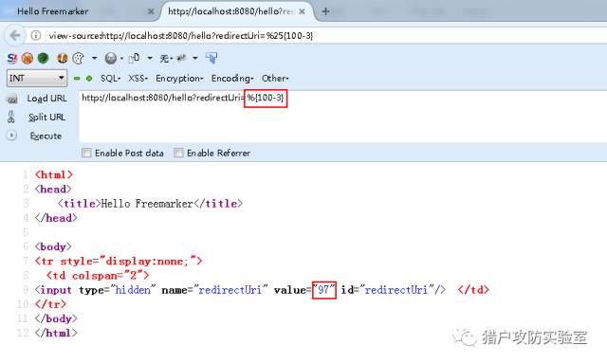This screenshot has width=607, height=364.
Task: Open the INT type dropdown
Action: 37,78
